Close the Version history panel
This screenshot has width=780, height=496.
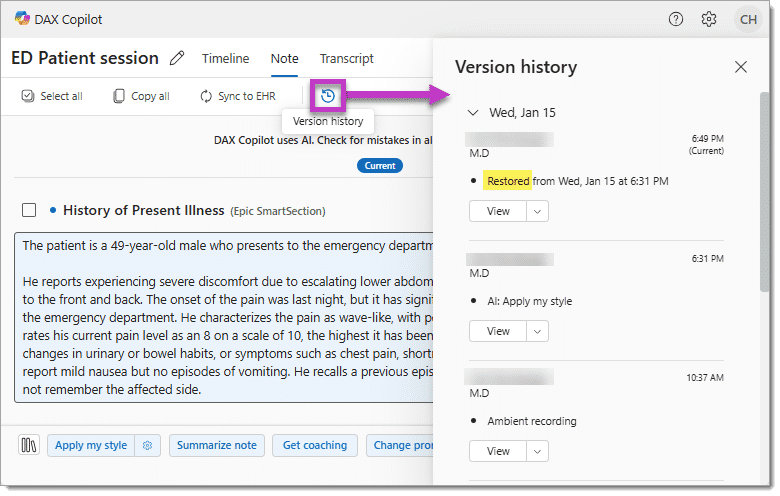(741, 67)
